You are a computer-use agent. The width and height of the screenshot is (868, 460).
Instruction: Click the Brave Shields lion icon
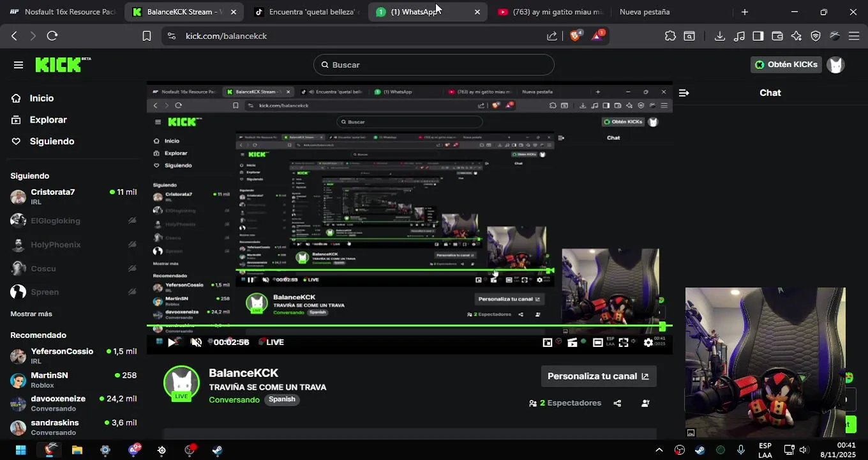(575, 36)
